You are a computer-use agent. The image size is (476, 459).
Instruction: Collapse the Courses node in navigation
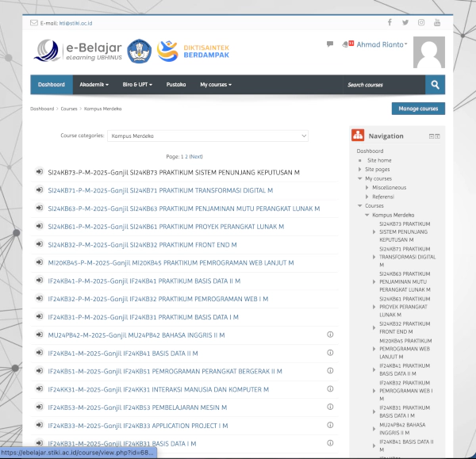click(359, 205)
